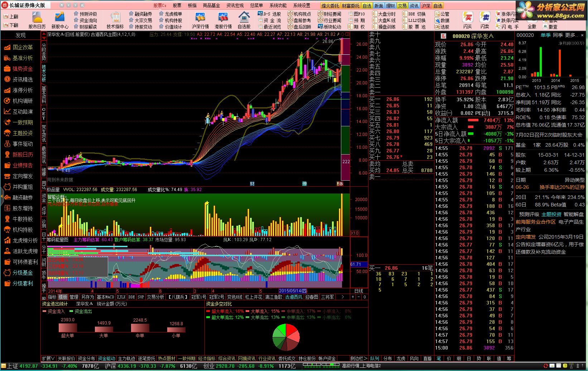Viewport: 588px width, 371px height.
Task: Open 资讯精选 in left sidebar
Action: click(x=19, y=79)
